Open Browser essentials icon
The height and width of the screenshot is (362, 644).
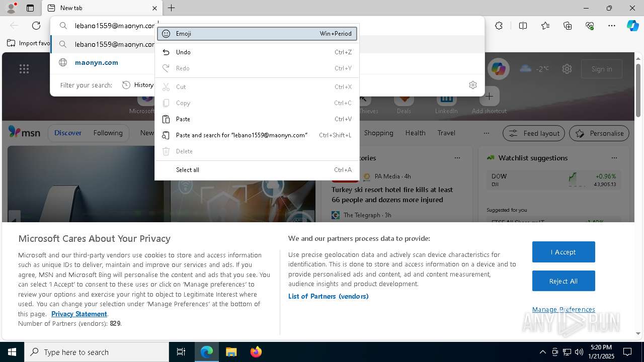[x=590, y=26]
